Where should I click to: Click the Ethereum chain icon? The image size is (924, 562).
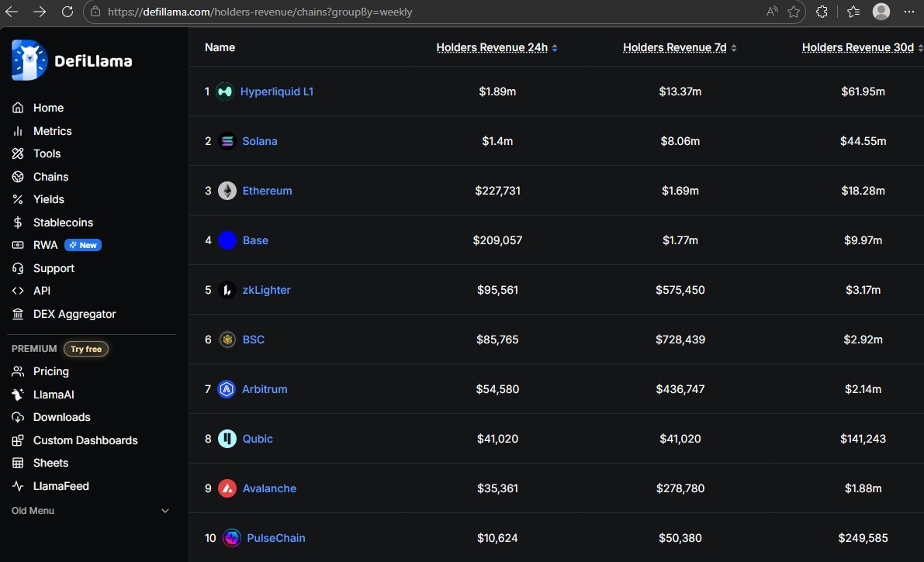(x=227, y=191)
